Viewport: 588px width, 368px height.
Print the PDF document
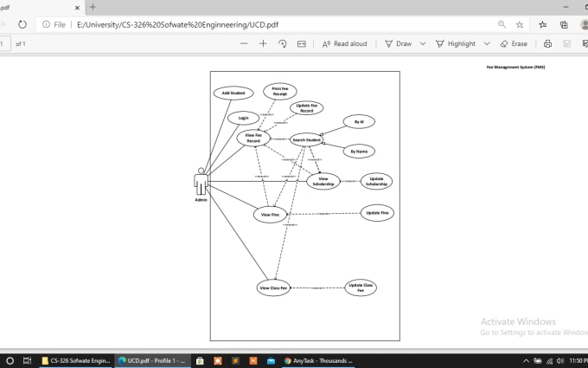[x=547, y=44]
